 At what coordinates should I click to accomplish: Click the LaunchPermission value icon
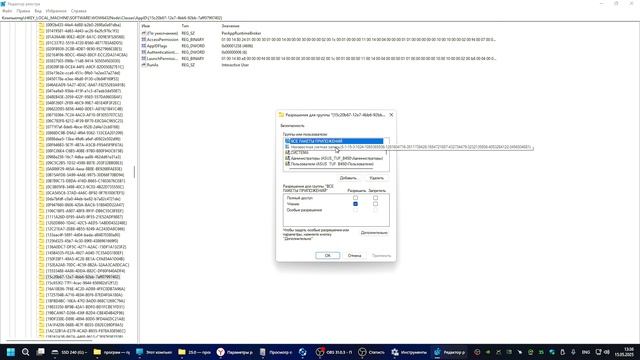144,59
